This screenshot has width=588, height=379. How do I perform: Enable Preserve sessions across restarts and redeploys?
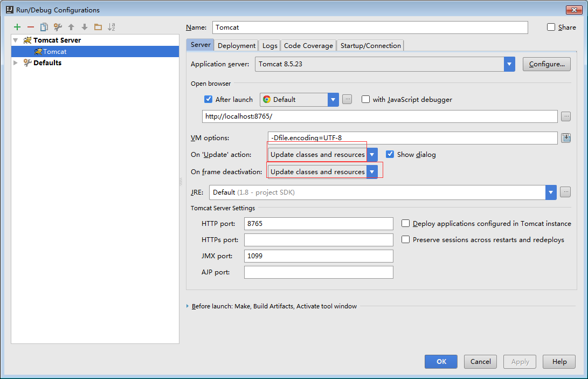click(405, 239)
